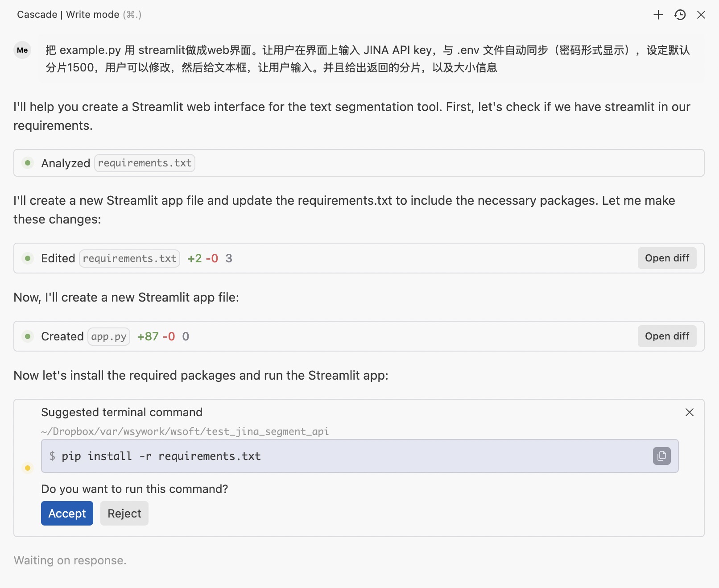Image resolution: width=719 pixels, height=588 pixels.
Task: Close the Cascade panel
Action: click(x=702, y=14)
